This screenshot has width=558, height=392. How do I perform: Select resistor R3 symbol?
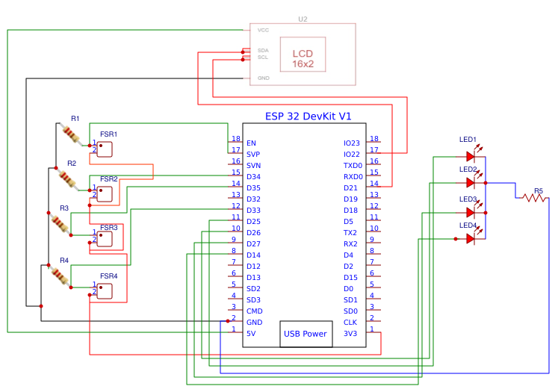[x=61, y=224]
